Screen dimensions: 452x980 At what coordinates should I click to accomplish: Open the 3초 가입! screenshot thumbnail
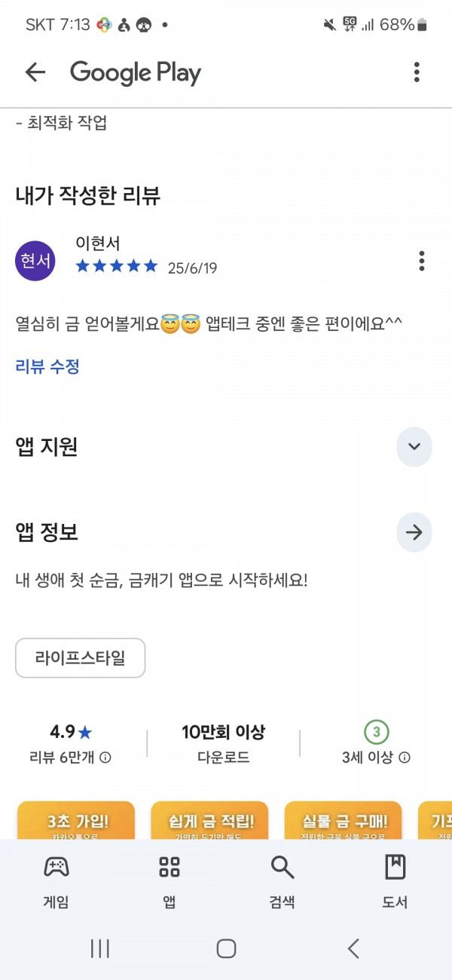76,820
